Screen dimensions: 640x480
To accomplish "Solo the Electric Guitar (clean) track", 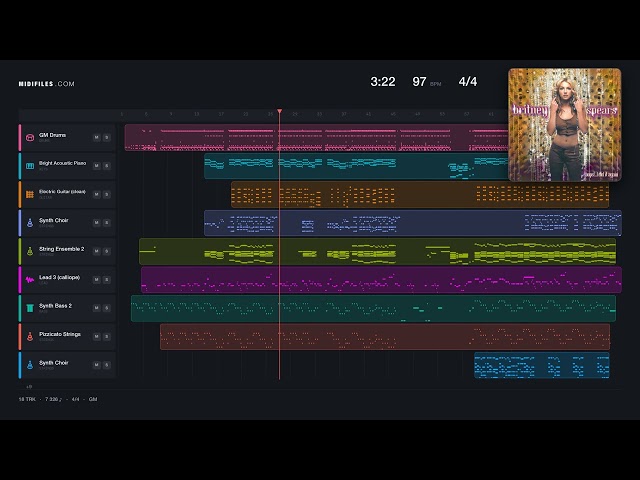I will tap(107, 194).
